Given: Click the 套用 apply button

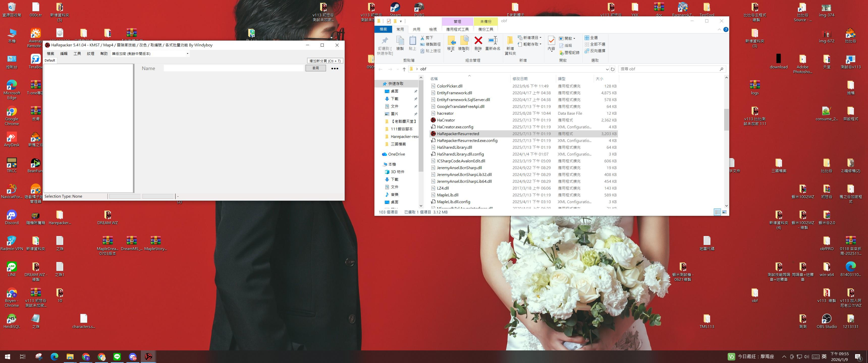Looking at the screenshot, I should [x=315, y=68].
